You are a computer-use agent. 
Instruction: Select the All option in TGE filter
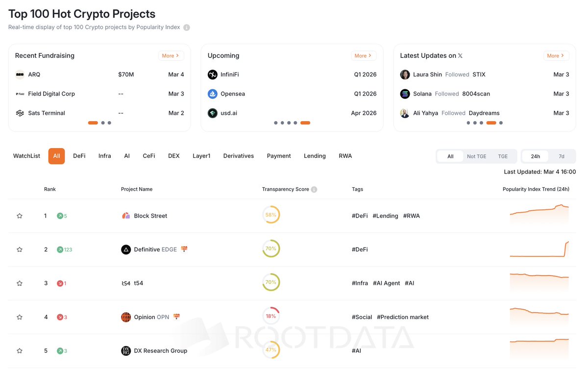click(450, 156)
